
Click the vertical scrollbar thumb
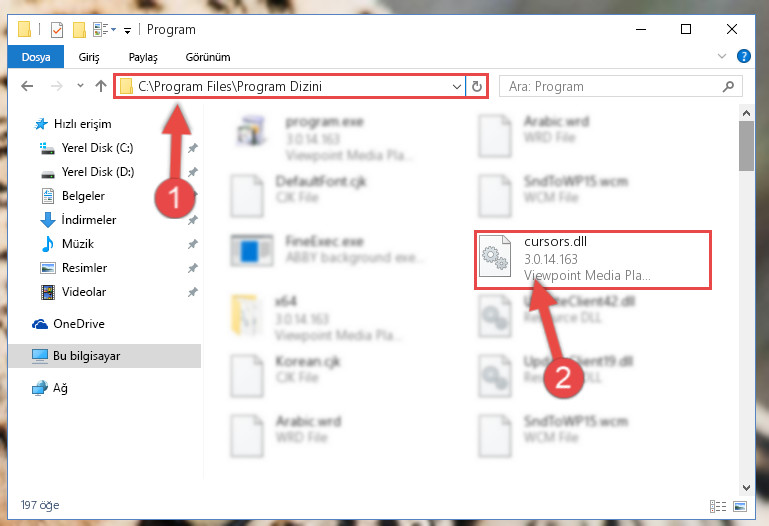tap(746, 146)
